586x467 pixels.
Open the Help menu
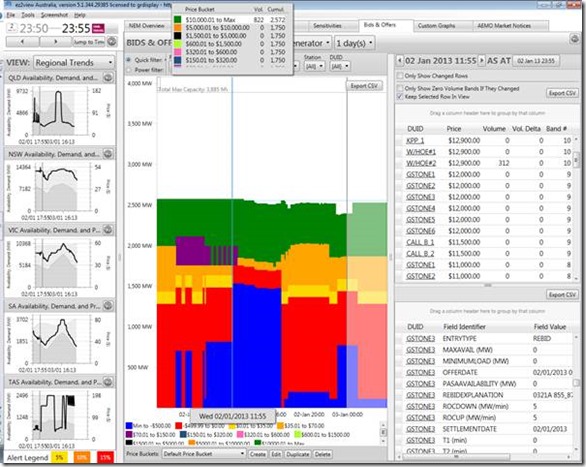(x=80, y=15)
